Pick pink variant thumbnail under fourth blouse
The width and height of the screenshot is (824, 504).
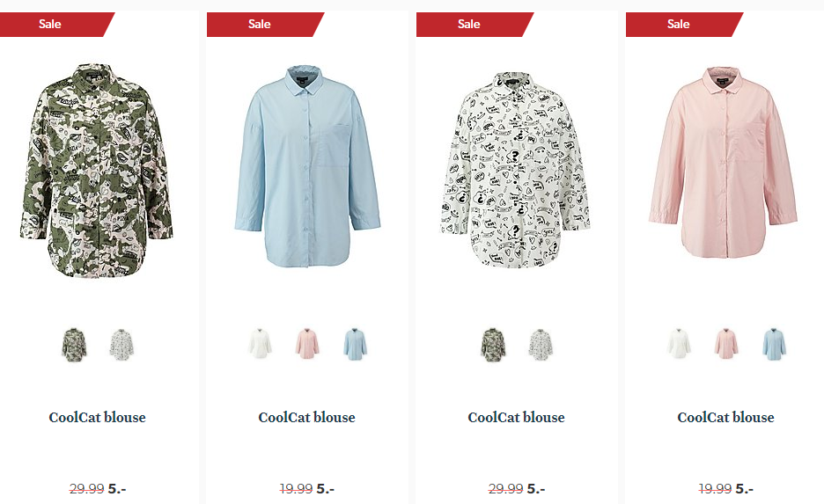click(726, 344)
